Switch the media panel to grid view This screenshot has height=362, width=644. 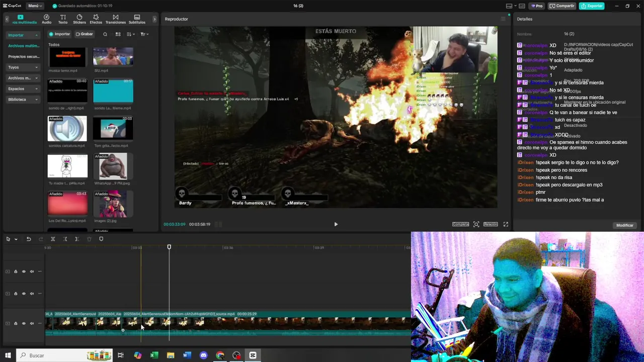(118, 34)
